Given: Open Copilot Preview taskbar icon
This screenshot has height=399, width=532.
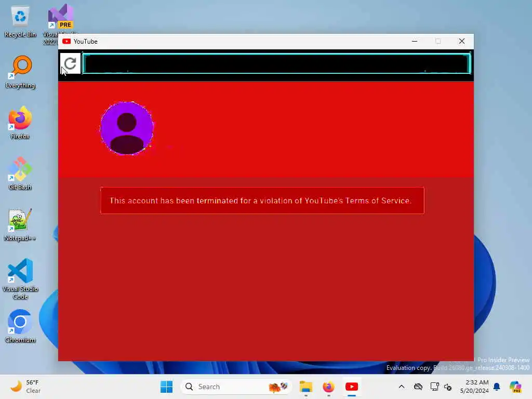Looking at the screenshot, I should (x=515, y=387).
